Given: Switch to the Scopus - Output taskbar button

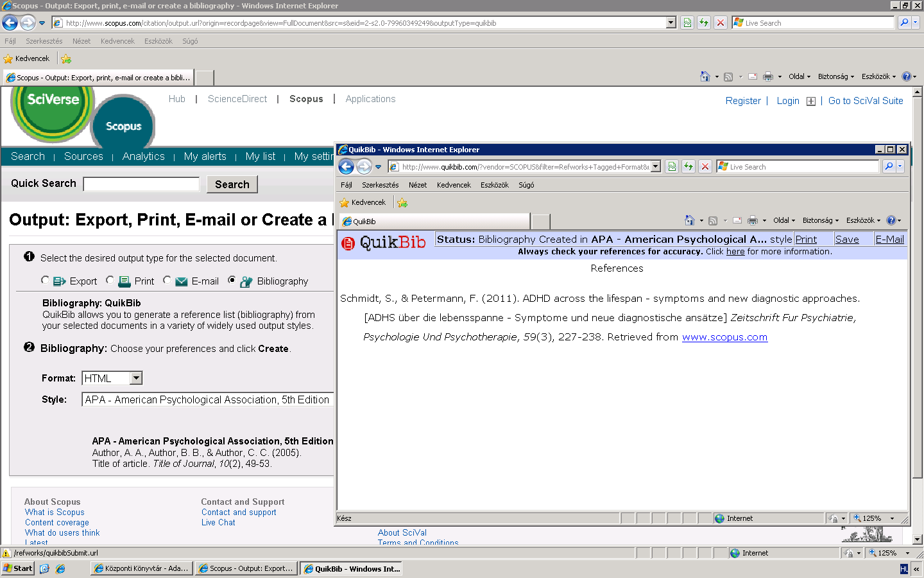Looking at the screenshot, I should [x=246, y=568].
